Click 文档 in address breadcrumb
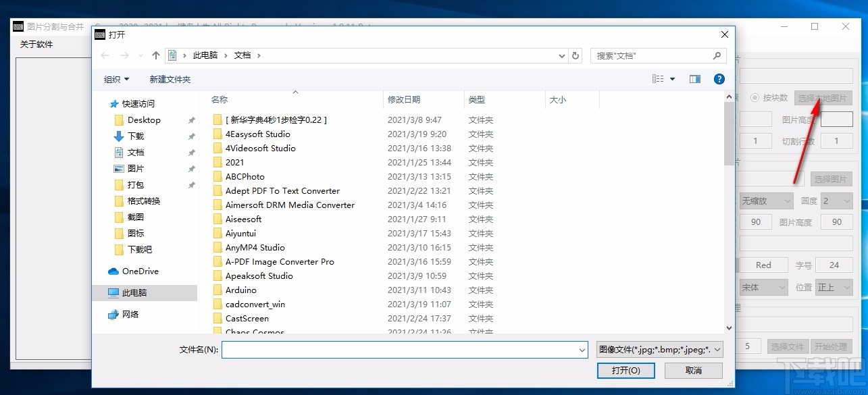868x395 pixels. 242,55
